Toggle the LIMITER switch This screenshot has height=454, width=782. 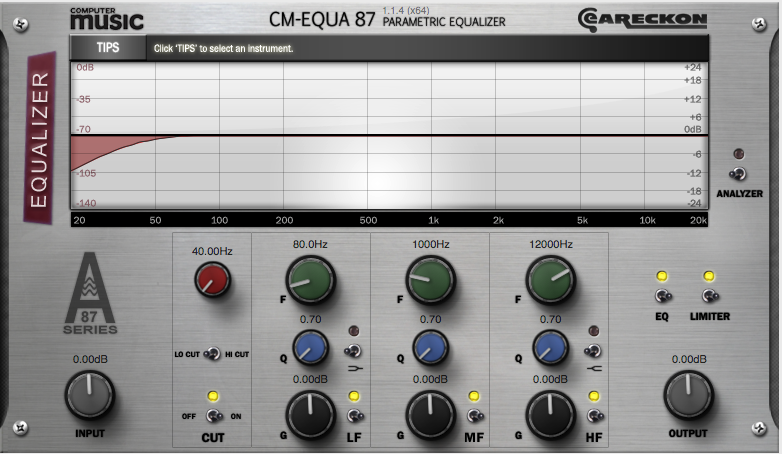point(710,296)
